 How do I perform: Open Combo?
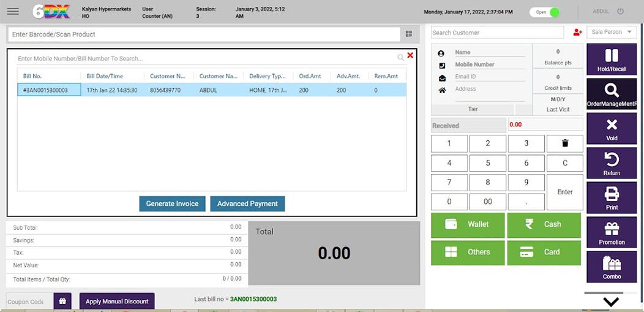[612, 267]
